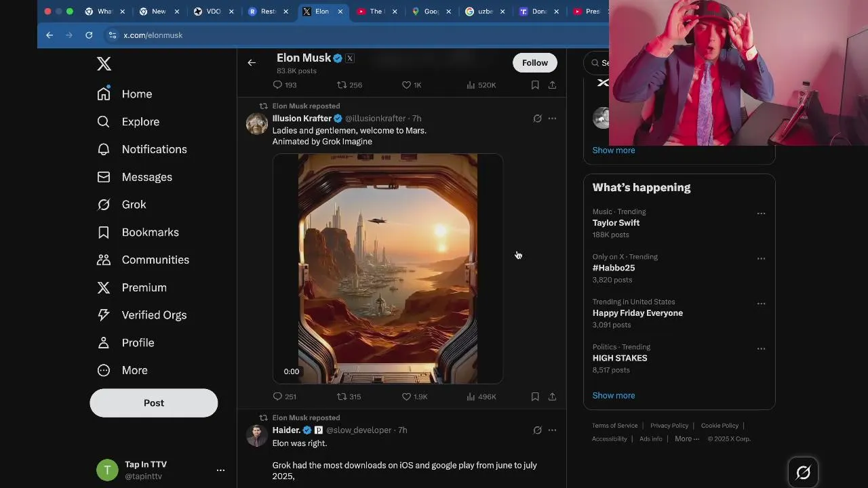Open the More menu in sidebar
This screenshot has height=488, width=868.
(x=122, y=371)
